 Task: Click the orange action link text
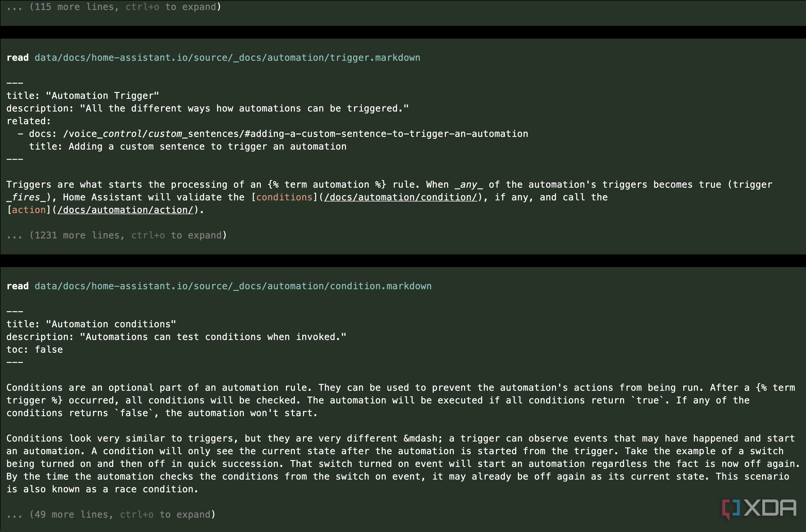point(29,210)
